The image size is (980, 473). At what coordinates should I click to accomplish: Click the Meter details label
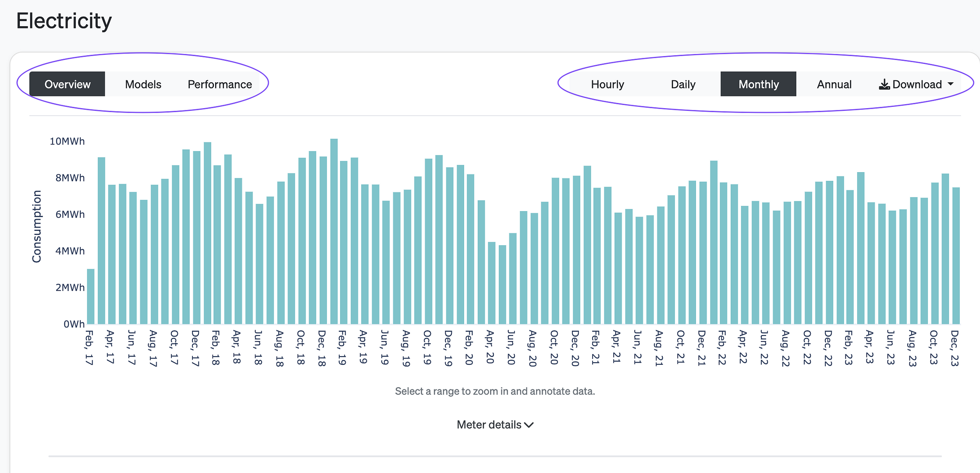(x=489, y=425)
